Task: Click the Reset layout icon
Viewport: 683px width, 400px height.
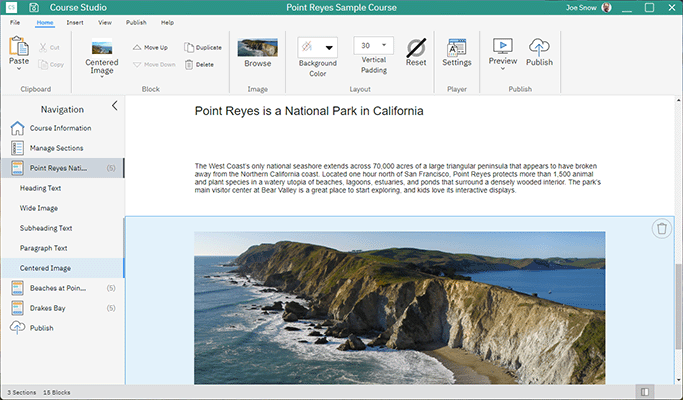Action: pyautogui.click(x=416, y=47)
